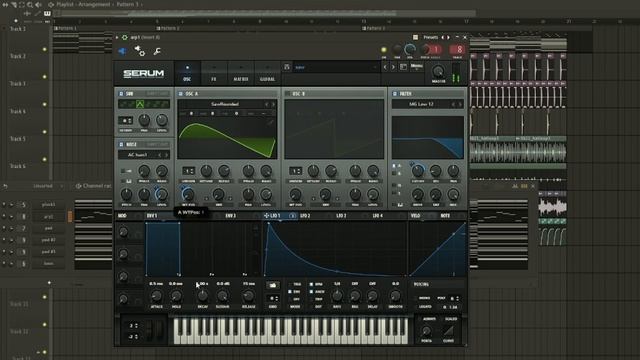
Task: Open the plugin gear icon beside arp1 title
Action: point(124,37)
